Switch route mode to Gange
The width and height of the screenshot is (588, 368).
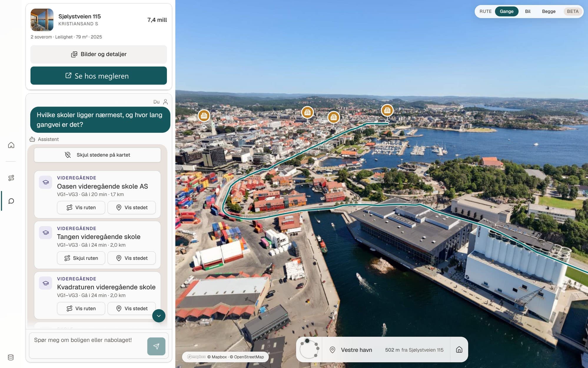[506, 11]
